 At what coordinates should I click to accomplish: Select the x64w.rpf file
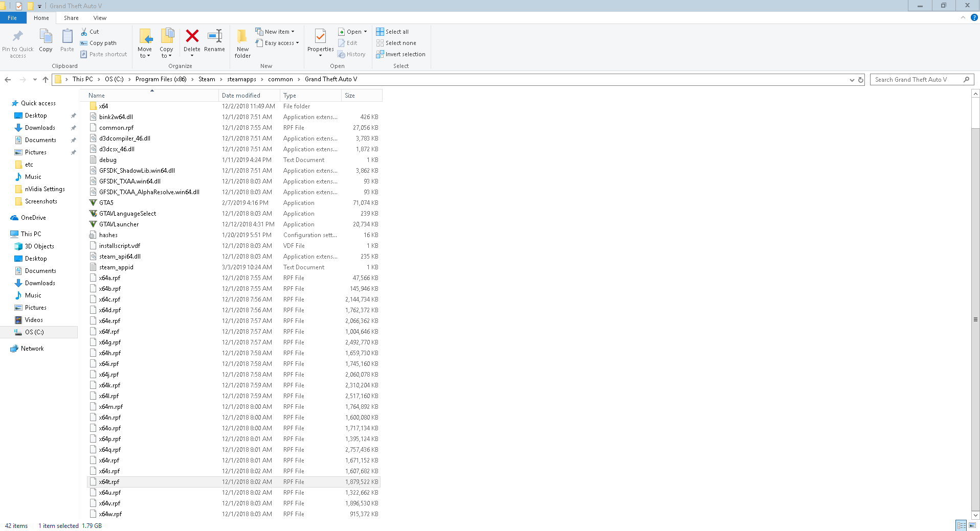234,514
